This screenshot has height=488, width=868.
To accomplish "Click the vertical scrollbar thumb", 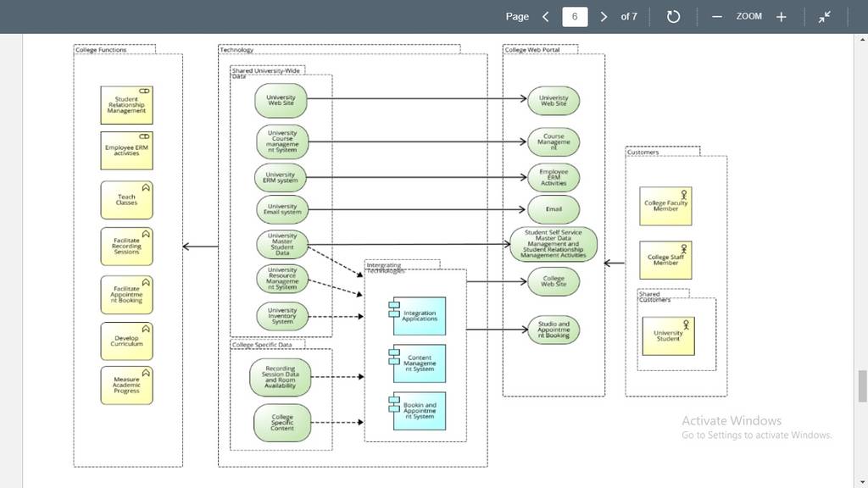I will (x=862, y=386).
